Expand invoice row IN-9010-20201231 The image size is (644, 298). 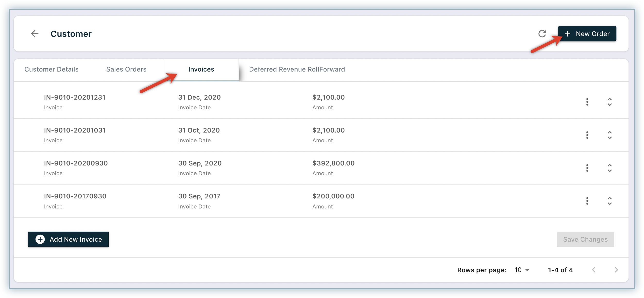click(x=609, y=102)
